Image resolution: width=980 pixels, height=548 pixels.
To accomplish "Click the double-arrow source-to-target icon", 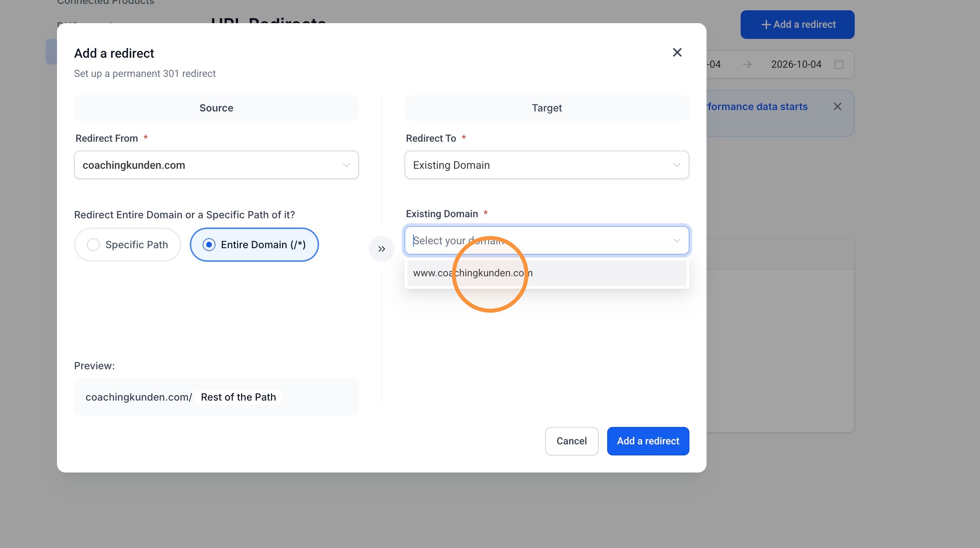I will pyautogui.click(x=382, y=249).
